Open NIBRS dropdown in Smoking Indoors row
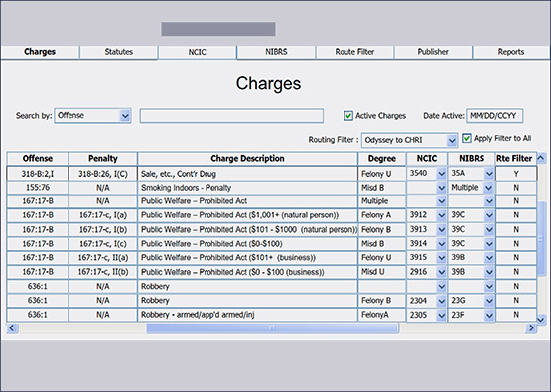 489,188
